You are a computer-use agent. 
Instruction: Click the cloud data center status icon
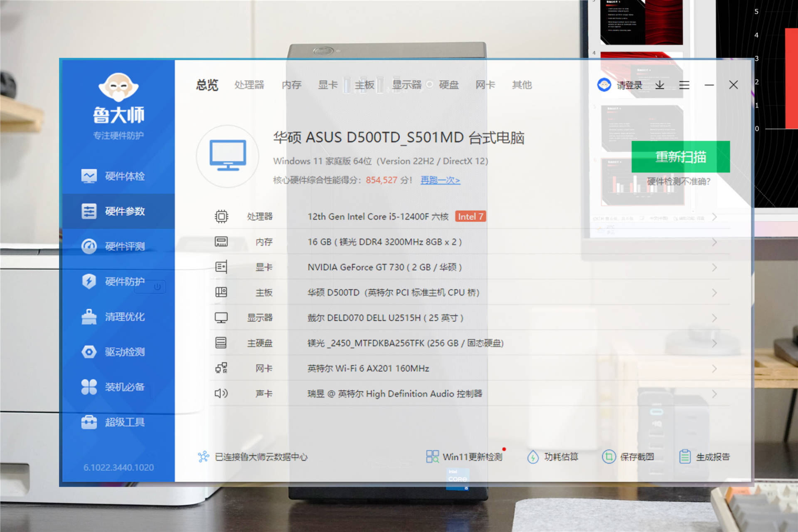tap(203, 457)
